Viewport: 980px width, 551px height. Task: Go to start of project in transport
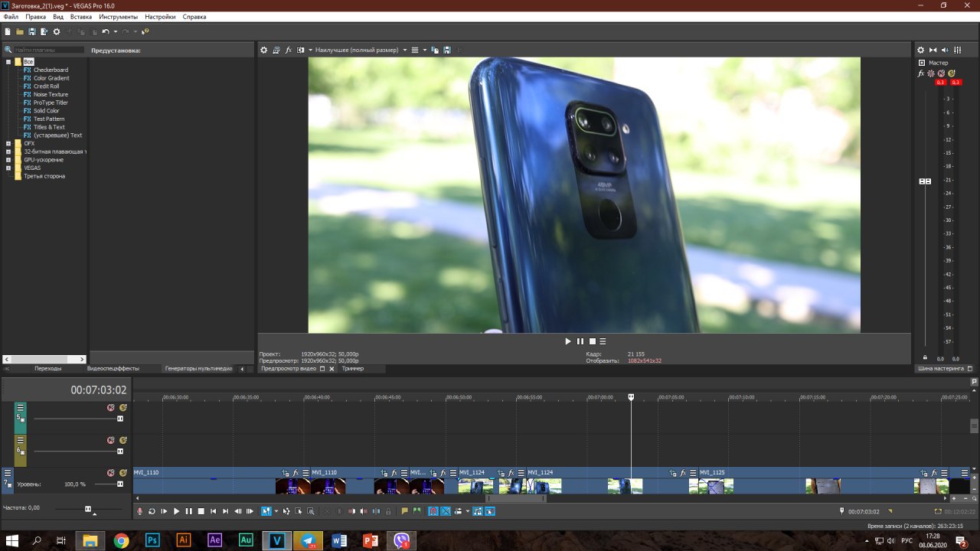click(213, 511)
